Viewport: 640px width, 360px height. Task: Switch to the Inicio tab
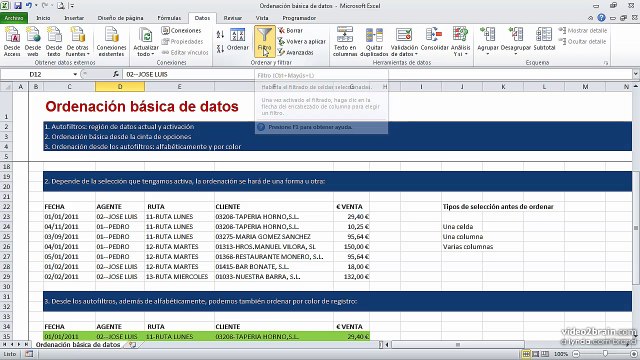pyautogui.click(x=43, y=18)
